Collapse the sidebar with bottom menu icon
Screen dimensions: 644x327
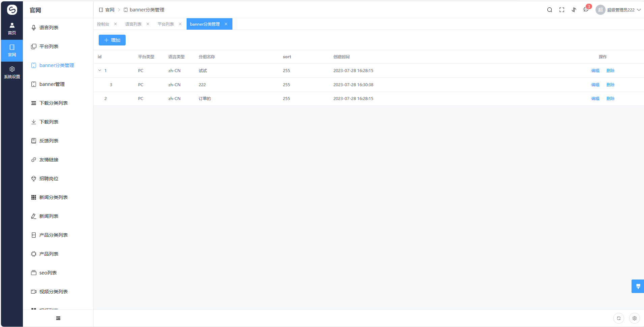[58, 318]
